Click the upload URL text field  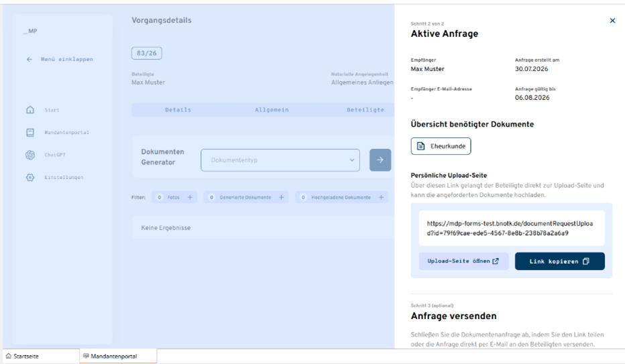pyautogui.click(x=512, y=228)
